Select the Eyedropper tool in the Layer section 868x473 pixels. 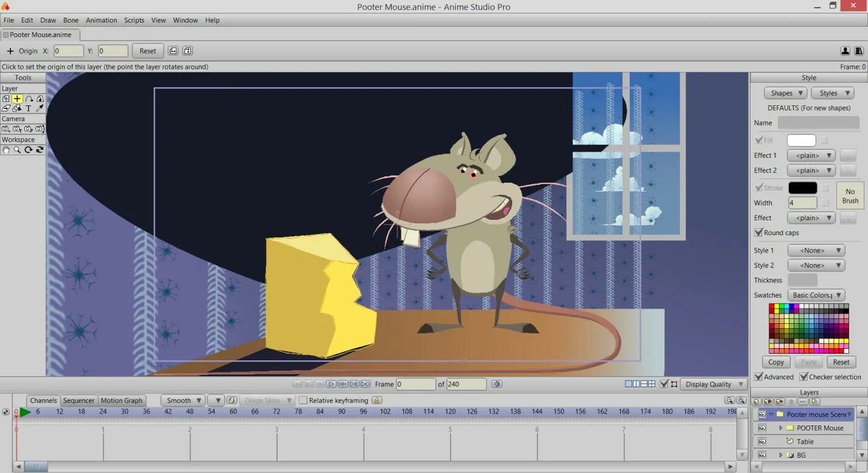click(40, 108)
